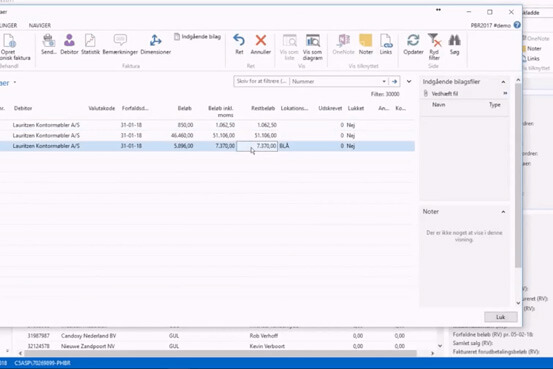Viewport: 553px width, 369px height.
Task: Click the Lokationskode column header
Action: click(294, 108)
